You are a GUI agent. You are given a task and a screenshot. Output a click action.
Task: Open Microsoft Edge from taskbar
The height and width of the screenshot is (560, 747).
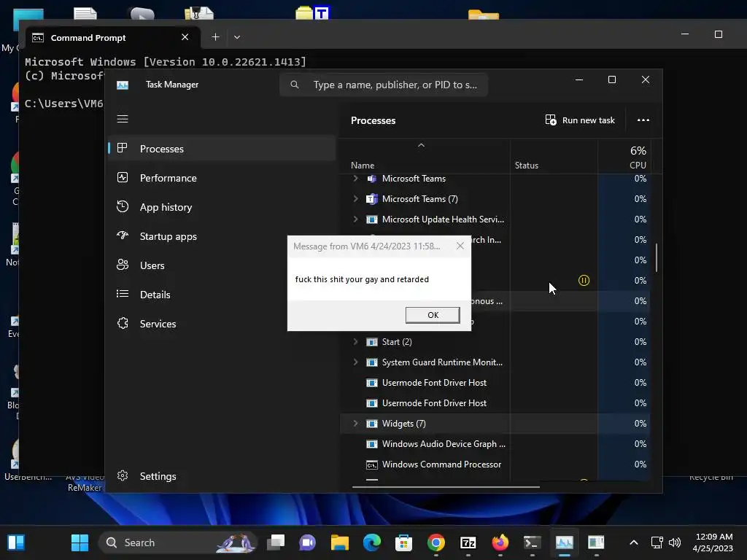coord(371,542)
